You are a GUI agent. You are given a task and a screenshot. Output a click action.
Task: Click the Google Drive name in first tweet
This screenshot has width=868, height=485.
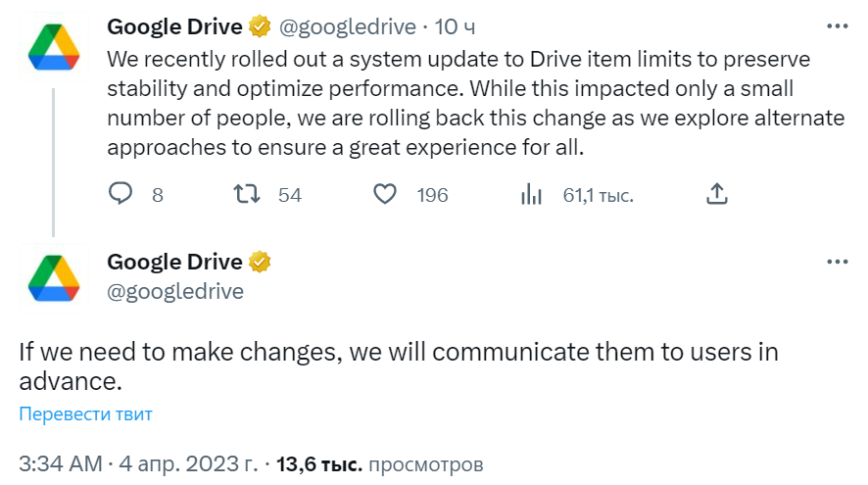click(174, 26)
